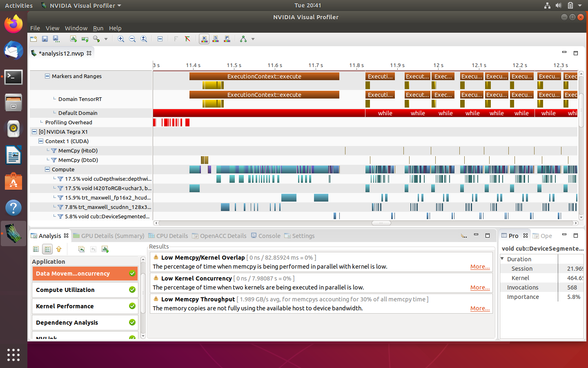Open the View menu
The image size is (588, 368).
(52, 28)
